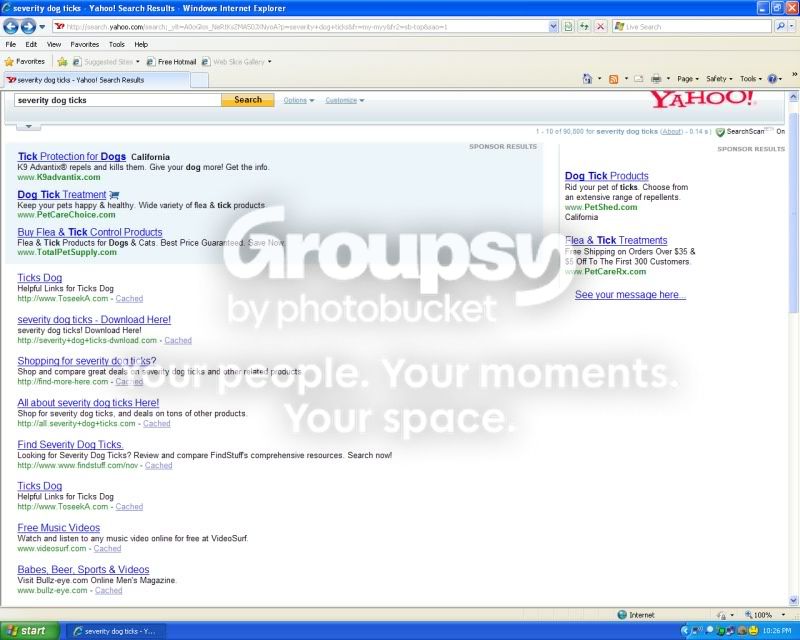Click the Add to Favorites Bar icon
This screenshot has width=800, height=640.
[x=62, y=62]
